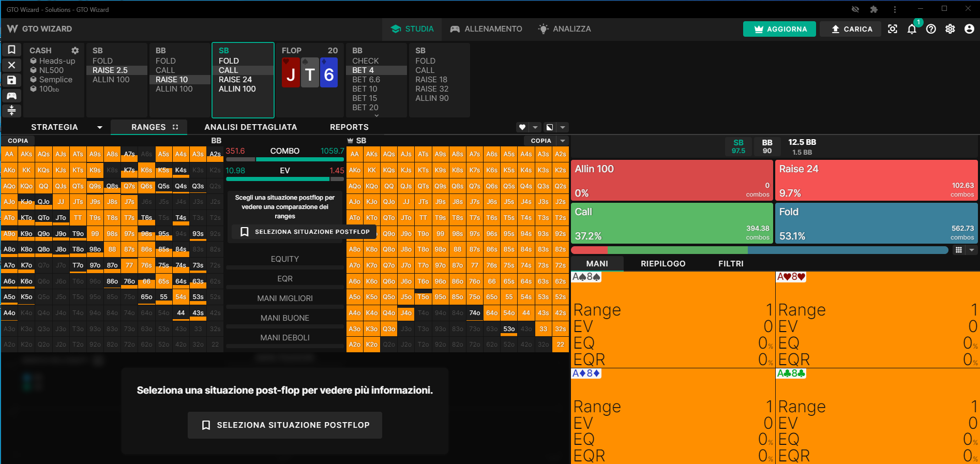Screen dimensions: 980x464
Task: Open the notifications bell
Action: [912, 29]
